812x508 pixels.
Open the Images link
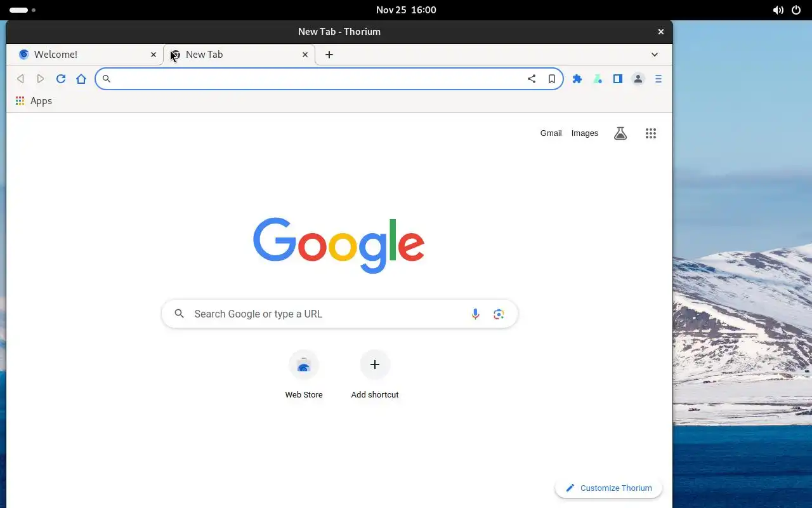(x=585, y=133)
